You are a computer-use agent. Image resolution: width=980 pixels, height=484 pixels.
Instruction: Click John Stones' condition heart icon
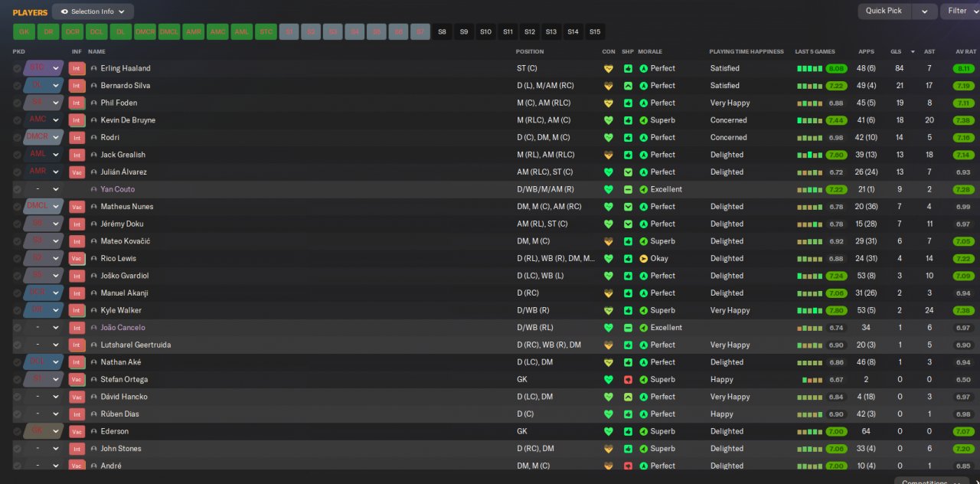[x=609, y=449]
